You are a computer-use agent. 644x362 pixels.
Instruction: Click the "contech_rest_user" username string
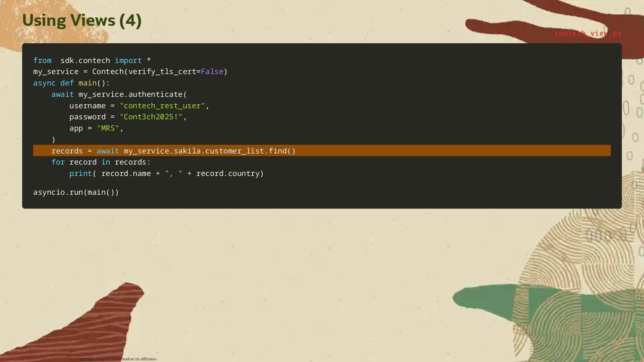click(x=162, y=106)
